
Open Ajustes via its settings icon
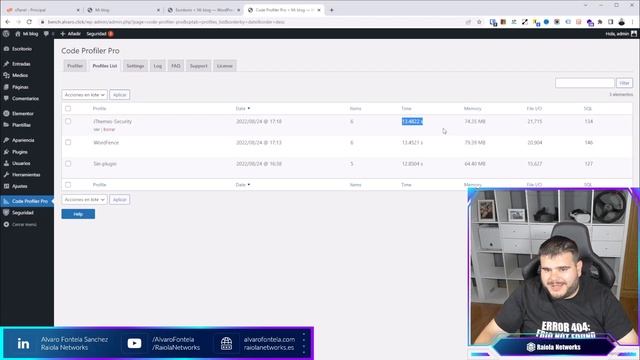6,186
